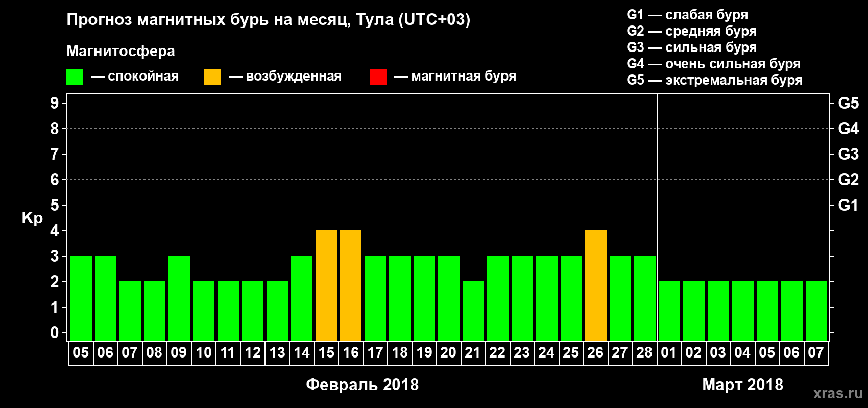The width and height of the screenshot is (868, 408).
Task: Select the orange bar for February 15
Action: point(326,285)
